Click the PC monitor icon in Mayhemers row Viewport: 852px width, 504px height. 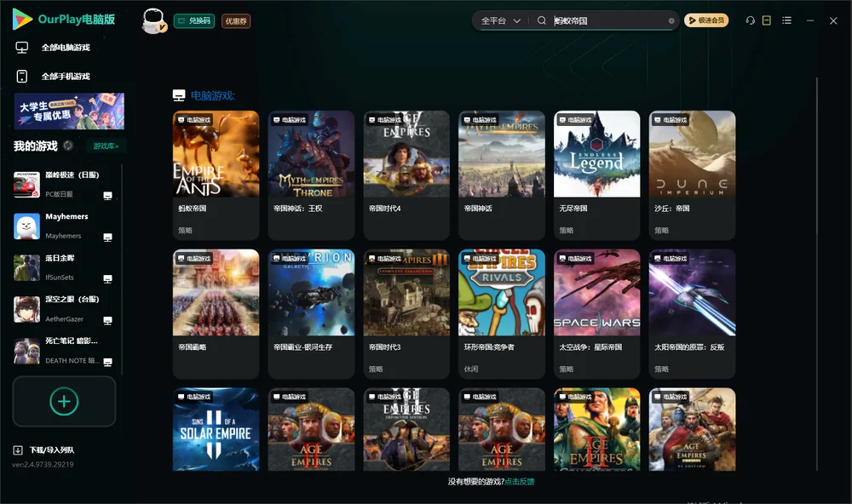[x=107, y=238]
